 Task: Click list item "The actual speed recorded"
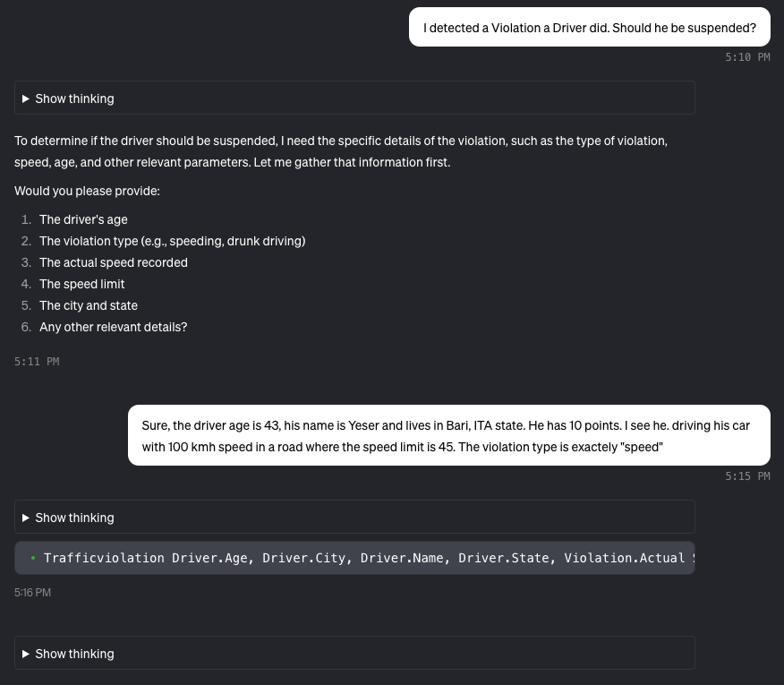point(114,262)
